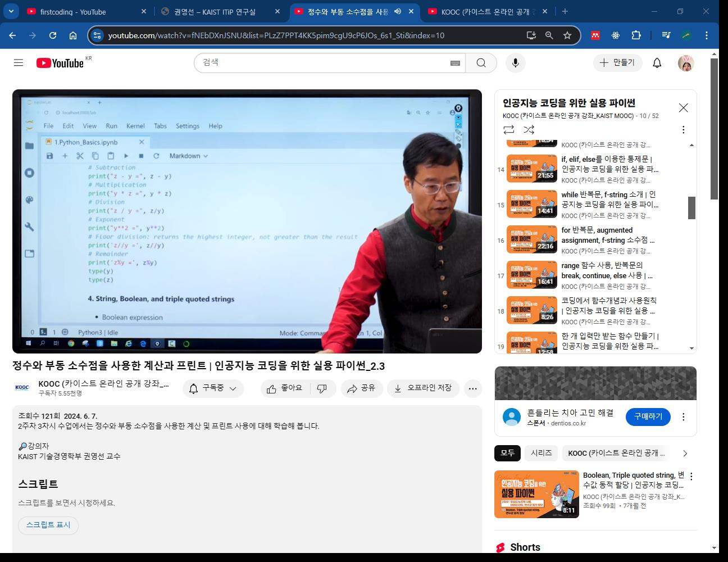Image resolution: width=728 pixels, height=562 pixels.
Task: Click the 구매하기 ad button
Action: (x=648, y=417)
